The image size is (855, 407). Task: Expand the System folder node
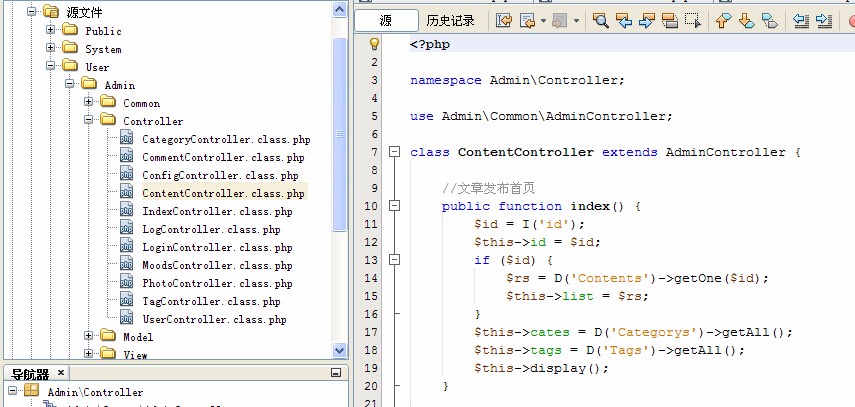[x=51, y=47]
